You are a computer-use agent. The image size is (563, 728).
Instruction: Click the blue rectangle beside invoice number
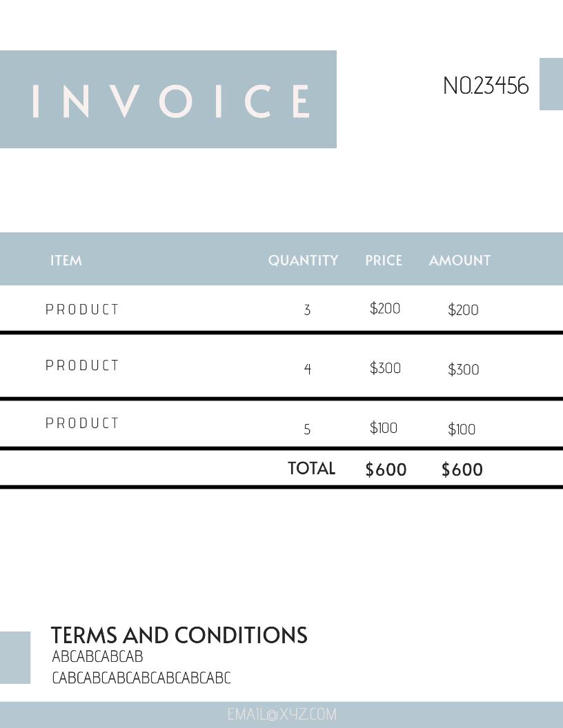point(551,84)
